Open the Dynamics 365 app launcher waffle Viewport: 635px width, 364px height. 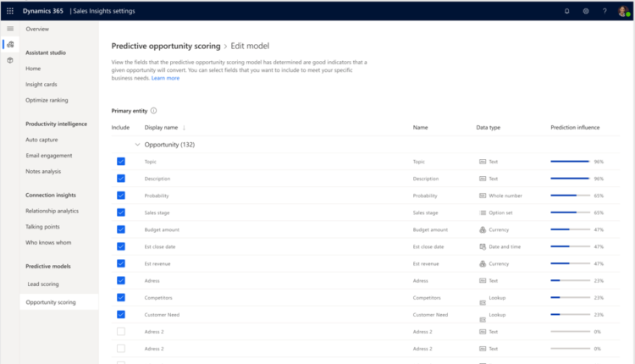(10, 11)
